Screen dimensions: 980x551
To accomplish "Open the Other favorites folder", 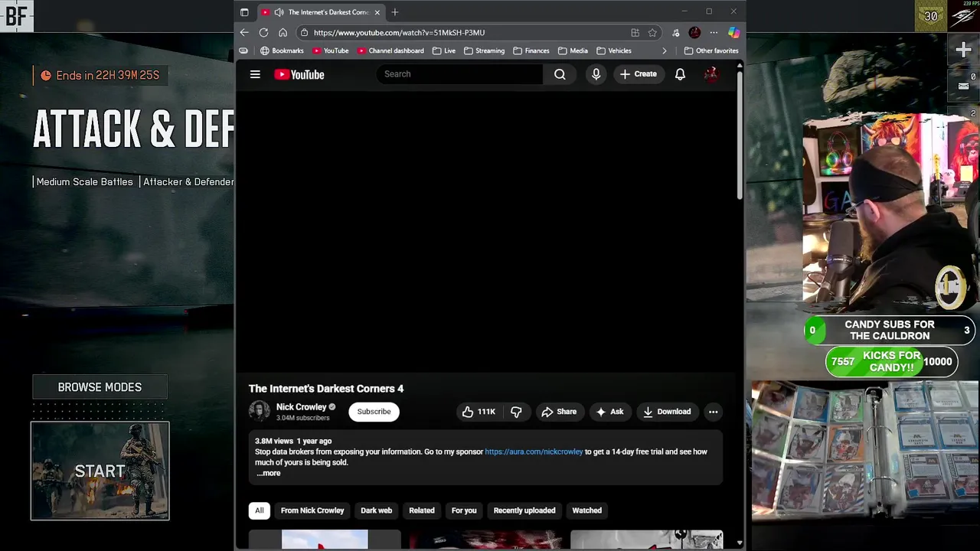I will [710, 51].
